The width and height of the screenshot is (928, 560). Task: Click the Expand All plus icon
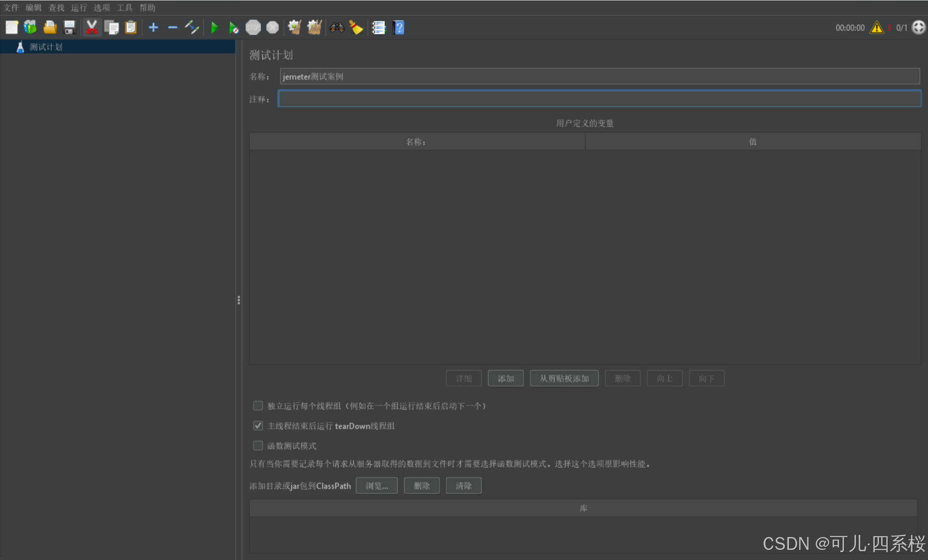(x=154, y=28)
